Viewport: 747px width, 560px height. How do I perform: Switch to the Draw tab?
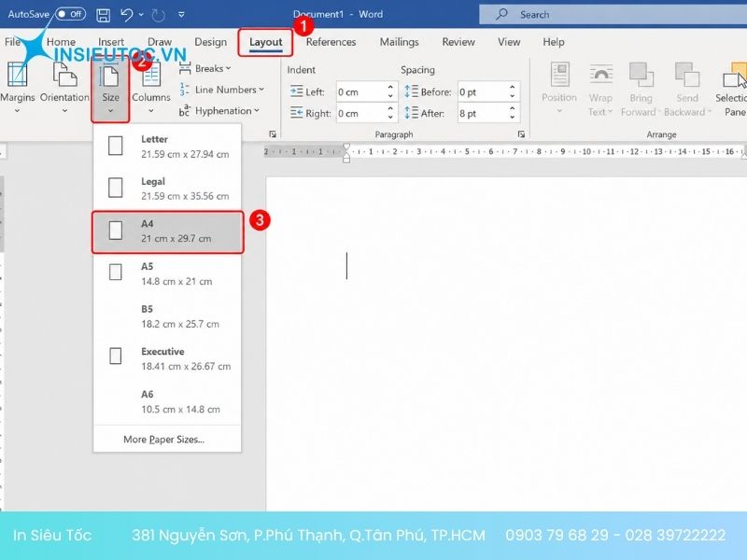coord(160,42)
